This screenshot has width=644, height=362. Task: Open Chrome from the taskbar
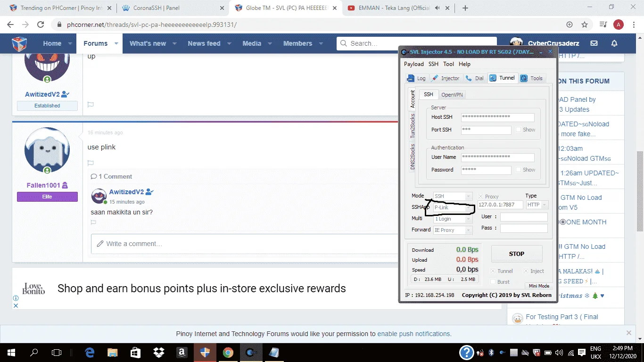tap(228, 352)
